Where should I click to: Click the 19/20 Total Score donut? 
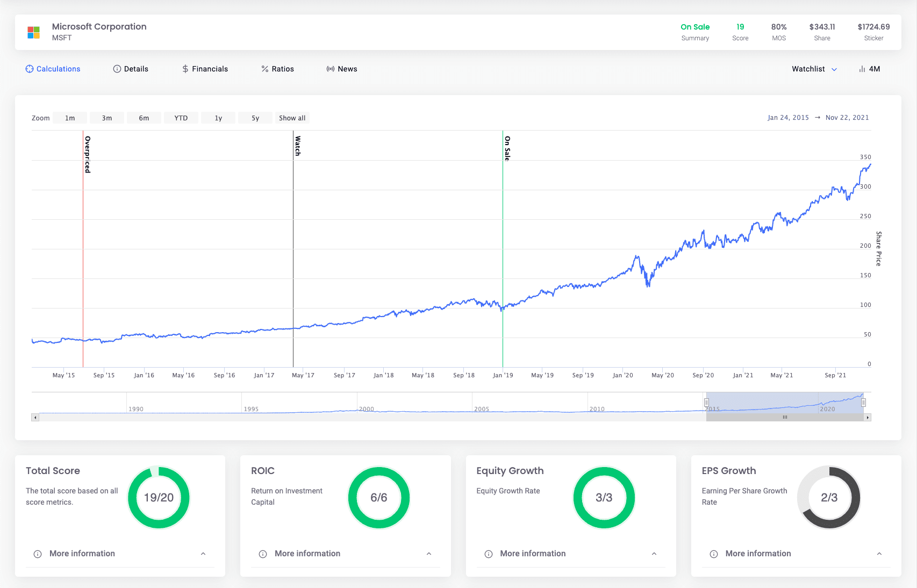[x=159, y=498]
